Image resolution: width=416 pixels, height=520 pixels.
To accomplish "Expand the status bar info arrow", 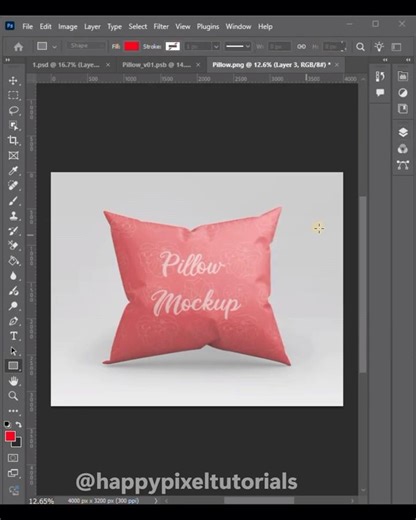I will point(156,501).
